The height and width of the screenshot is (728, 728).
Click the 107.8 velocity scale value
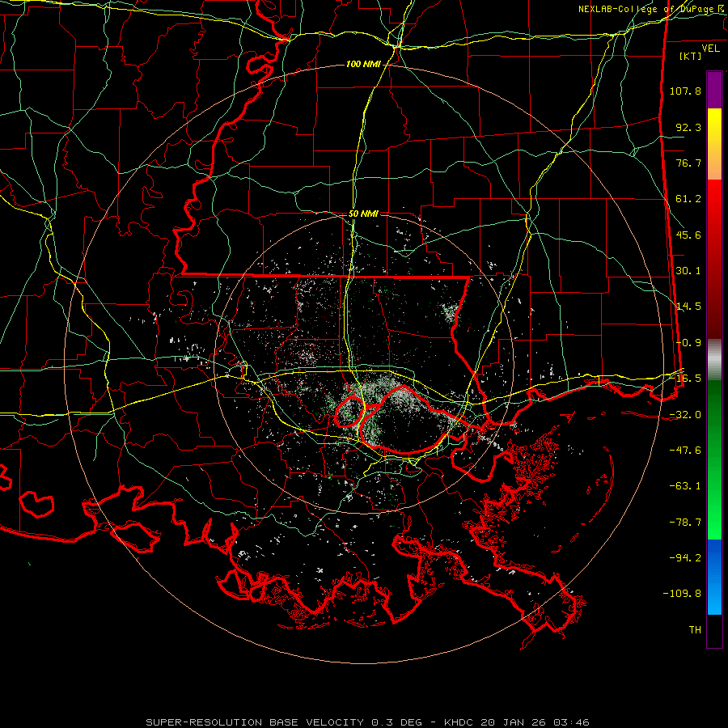[685, 91]
